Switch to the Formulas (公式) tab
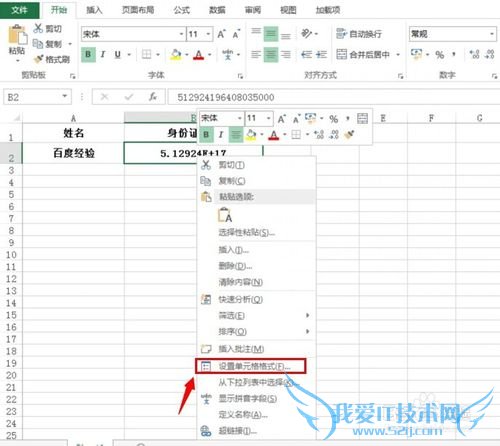The height and width of the screenshot is (446, 500). point(182,10)
